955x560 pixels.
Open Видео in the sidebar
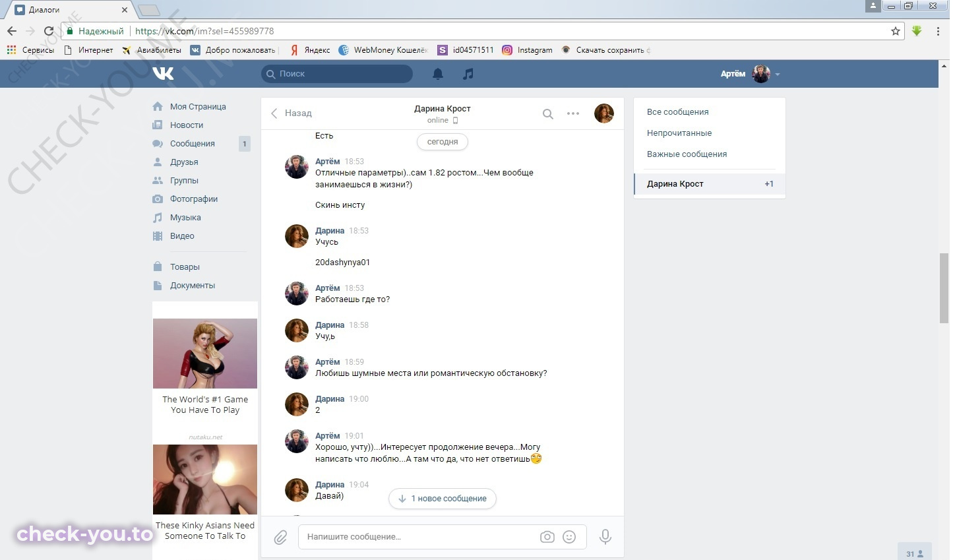click(182, 236)
